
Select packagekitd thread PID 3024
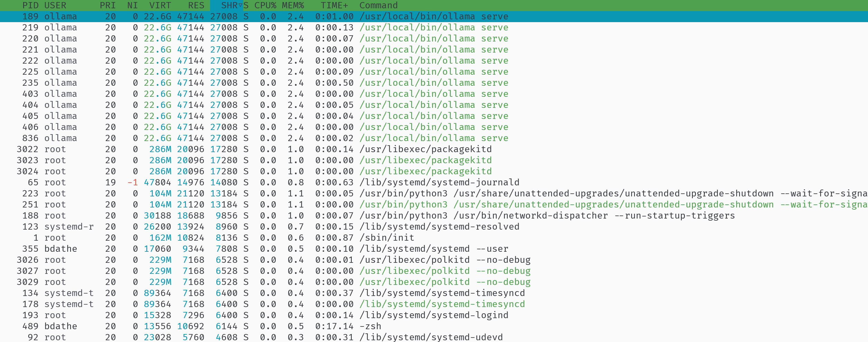434,172
